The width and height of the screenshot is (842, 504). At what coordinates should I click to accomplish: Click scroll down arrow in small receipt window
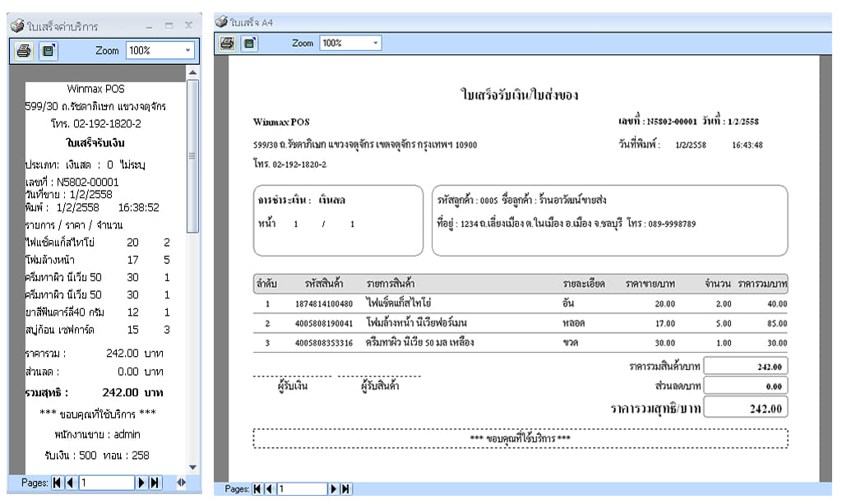(x=192, y=468)
